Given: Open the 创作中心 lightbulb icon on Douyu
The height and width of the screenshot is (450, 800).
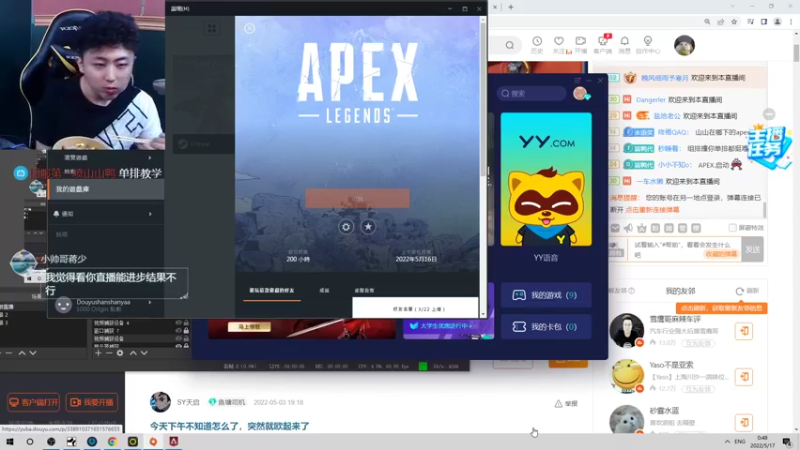Looking at the screenshot, I should (x=648, y=45).
